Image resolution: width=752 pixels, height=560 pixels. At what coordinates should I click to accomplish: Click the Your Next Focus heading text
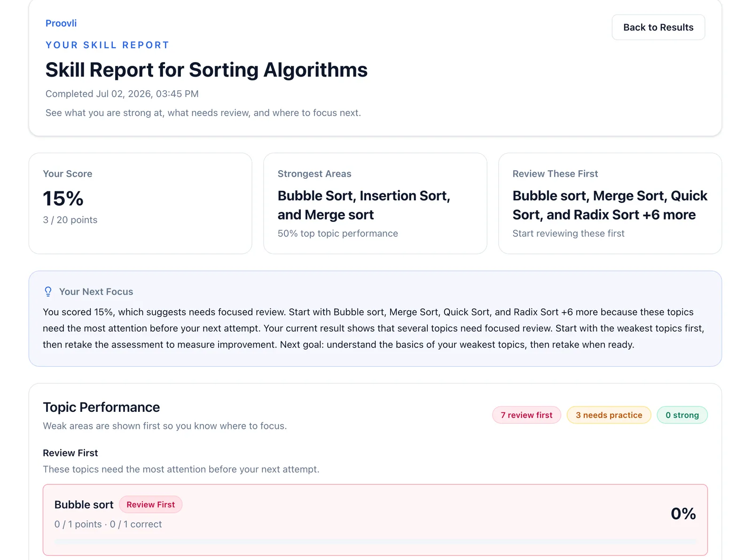pos(96,292)
